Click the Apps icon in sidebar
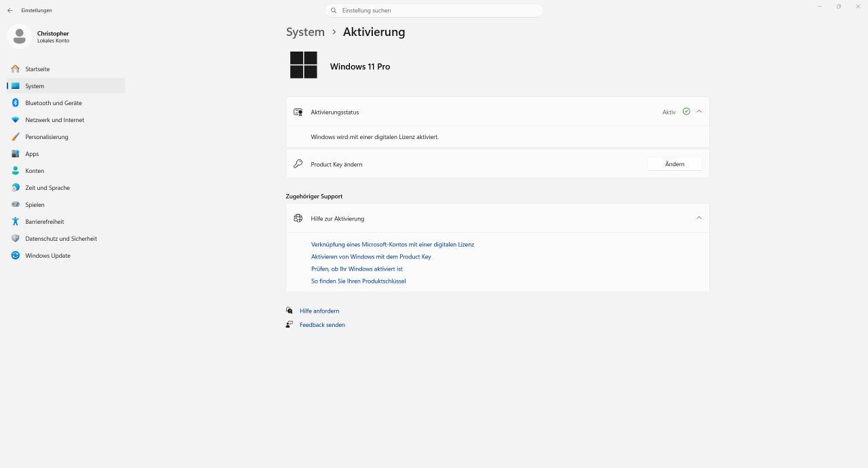The width and height of the screenshot is (868, 468). pos(15,154)
